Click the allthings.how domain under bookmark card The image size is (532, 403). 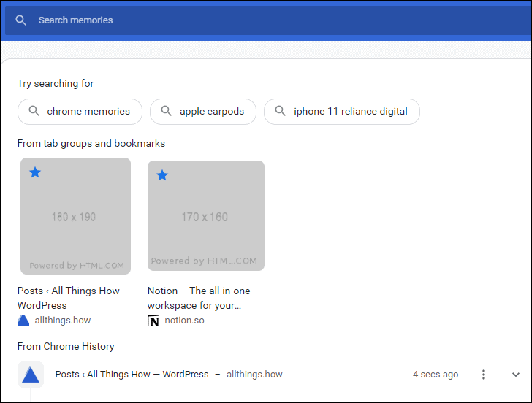coord(63,321)
